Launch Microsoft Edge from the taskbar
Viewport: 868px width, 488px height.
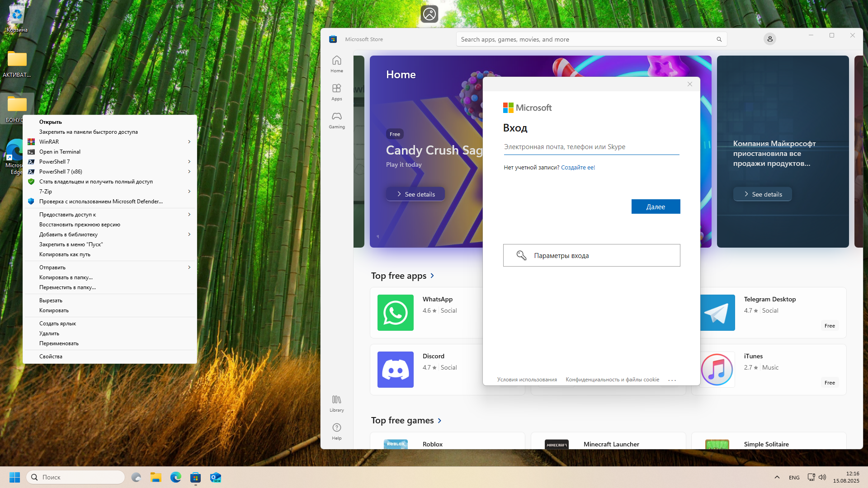pos(176,477)
